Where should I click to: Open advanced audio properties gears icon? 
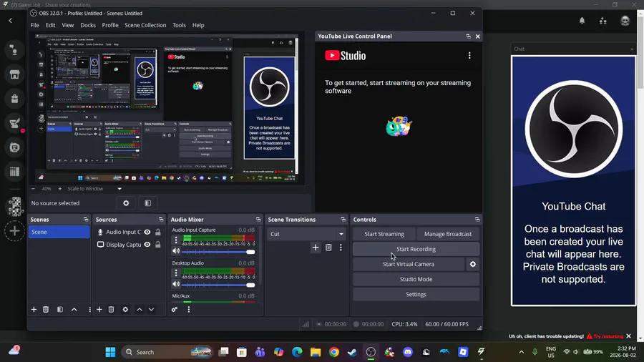pyautogui.click(x=175, y=310)
